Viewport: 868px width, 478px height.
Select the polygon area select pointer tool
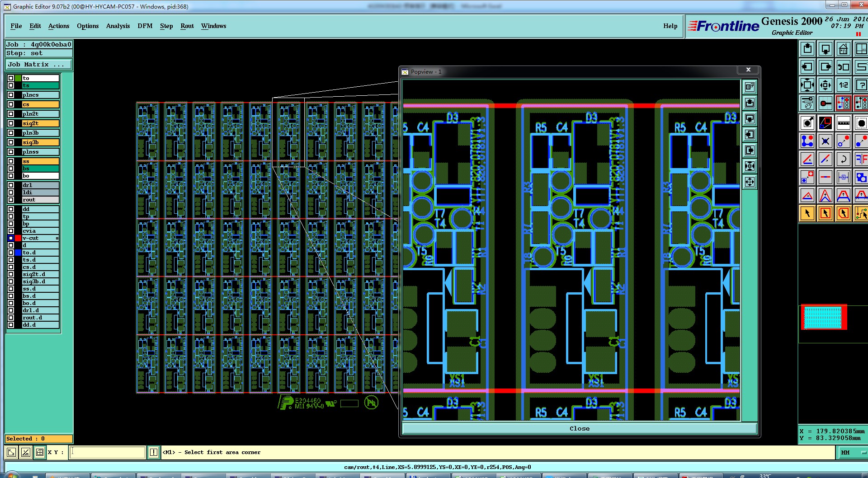pyautogui.click(x=844, y=213)
